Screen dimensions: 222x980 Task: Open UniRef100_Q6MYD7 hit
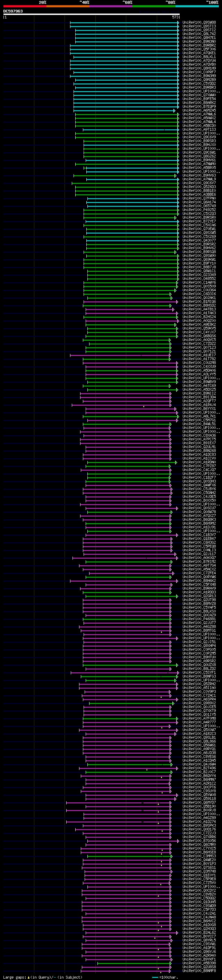pyautogui.click(x=199, y=802)
